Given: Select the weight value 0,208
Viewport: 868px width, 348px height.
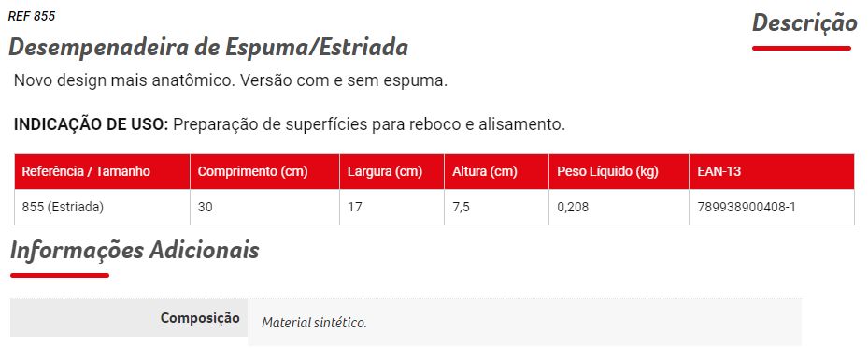Looking at the screenshot, I should click(x=573, y=208).
